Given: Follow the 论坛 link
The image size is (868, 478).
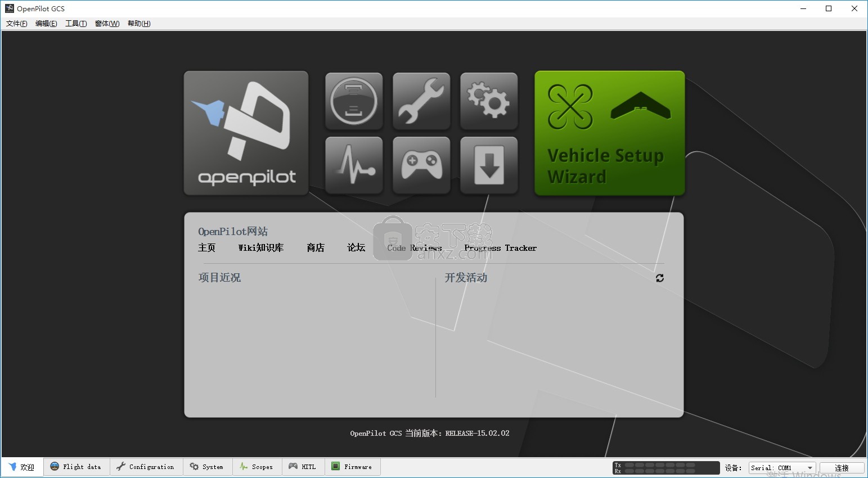Looking at the screenshot, I should (356, 247).
